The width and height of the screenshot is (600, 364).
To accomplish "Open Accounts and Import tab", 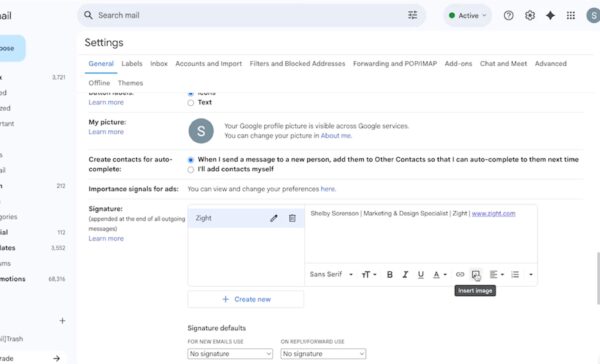I will (209, 64).
